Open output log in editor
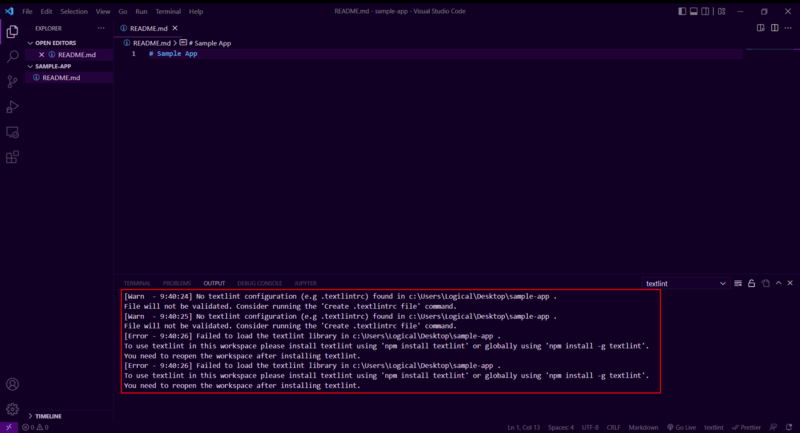This screenshot has height=433, width=800. point(765,283)
